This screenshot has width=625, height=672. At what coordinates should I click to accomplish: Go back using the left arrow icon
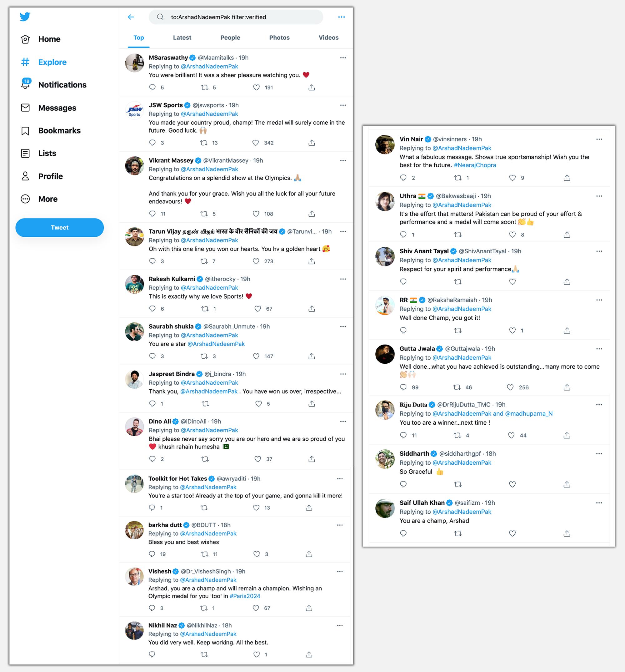131,17
